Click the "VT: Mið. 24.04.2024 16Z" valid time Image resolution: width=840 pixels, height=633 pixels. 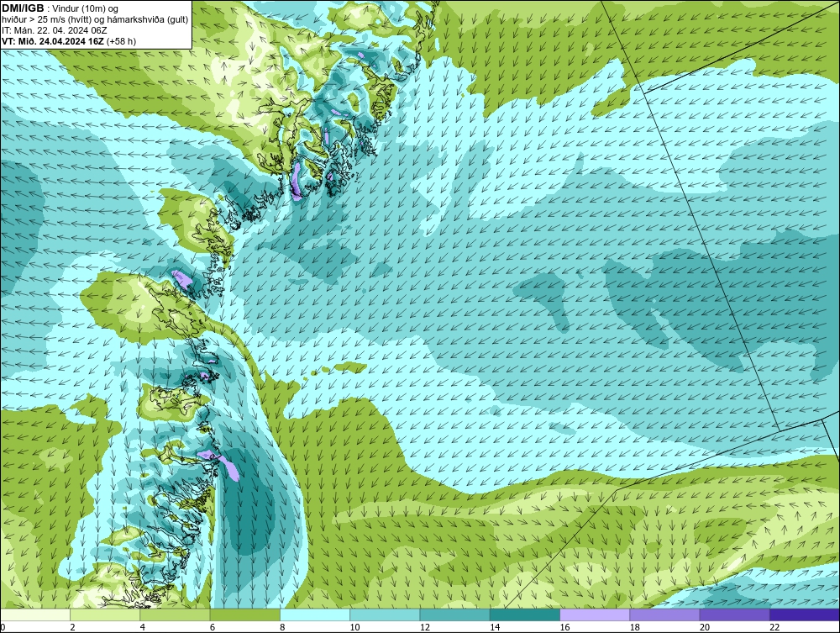coord(53,41)
